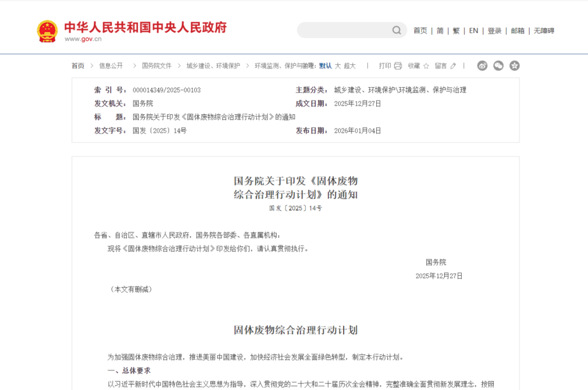Click the print (打印) printer icon
The image size is (588, 390).
398,66
